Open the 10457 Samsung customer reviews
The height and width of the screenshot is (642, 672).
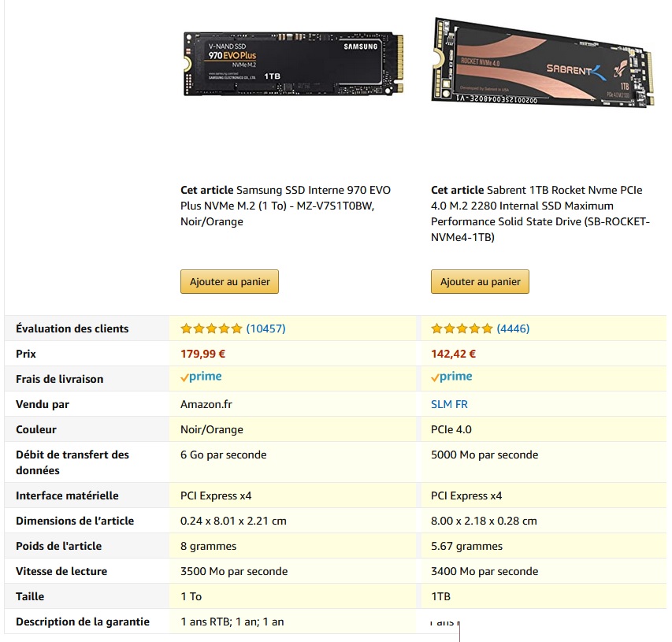pyautogui.click(x=265, y=328)
